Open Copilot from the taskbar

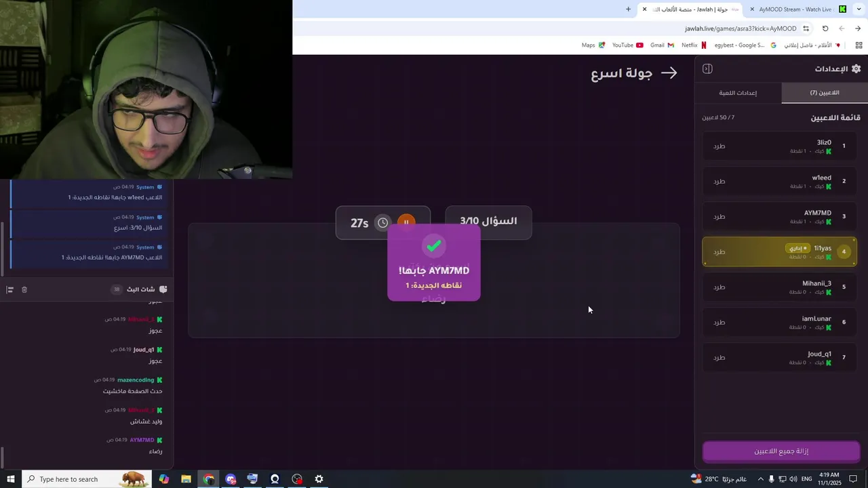(x=164, y=479)
